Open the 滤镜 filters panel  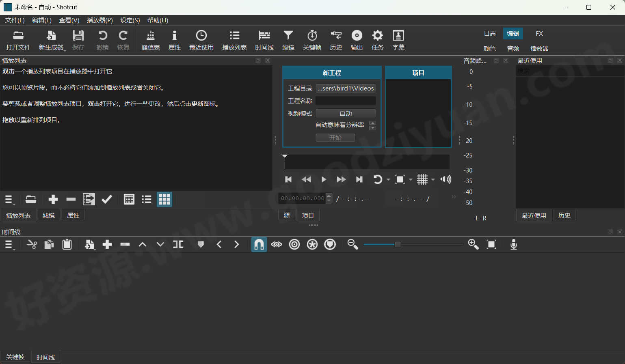(x=288, y=39)
